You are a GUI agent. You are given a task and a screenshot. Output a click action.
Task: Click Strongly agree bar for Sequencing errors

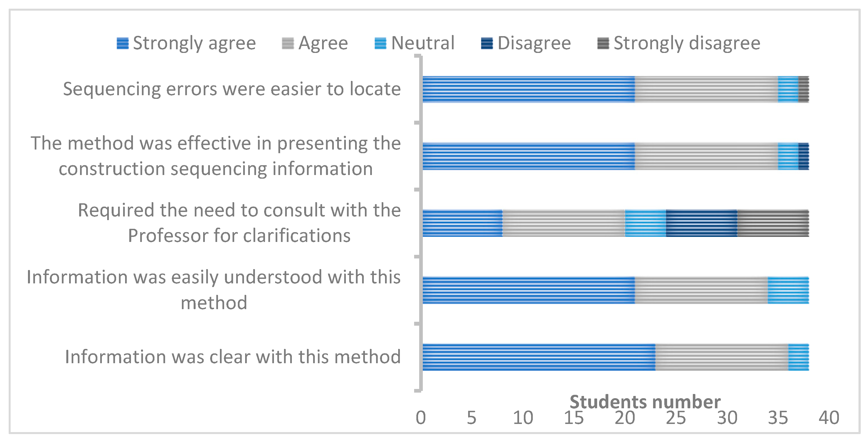528,89
